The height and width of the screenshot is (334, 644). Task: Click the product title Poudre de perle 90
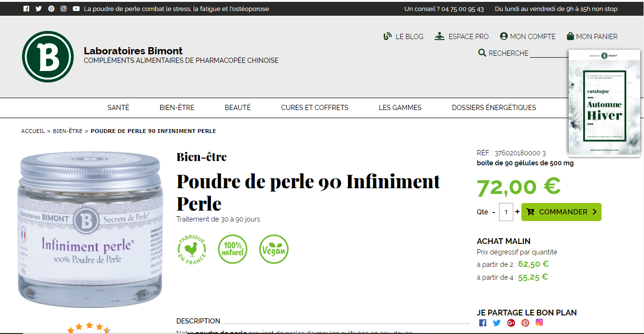308,192
